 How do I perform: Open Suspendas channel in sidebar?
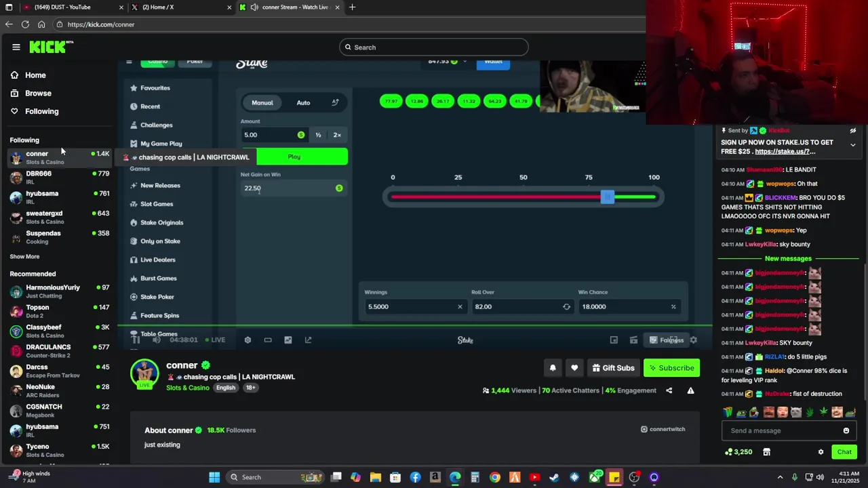pos(60,237)
